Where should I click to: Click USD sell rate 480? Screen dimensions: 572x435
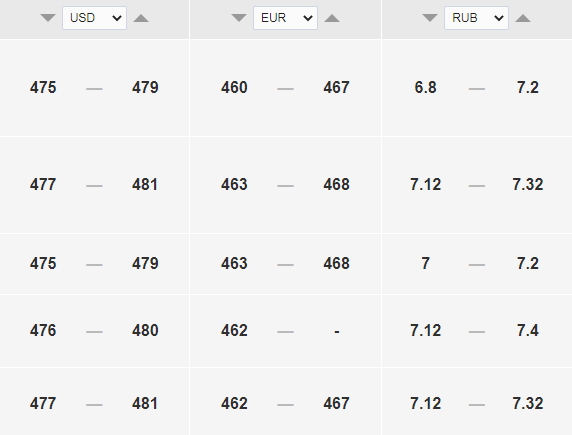145,331
